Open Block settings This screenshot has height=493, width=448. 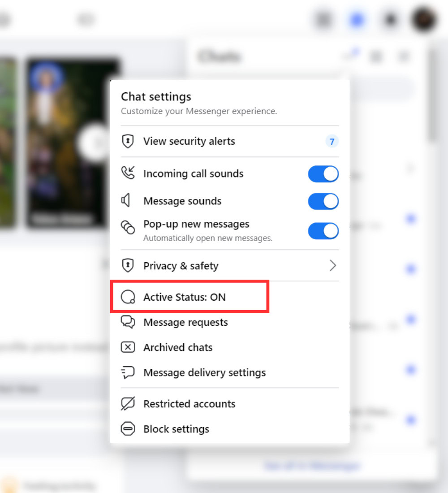point(230,429)
